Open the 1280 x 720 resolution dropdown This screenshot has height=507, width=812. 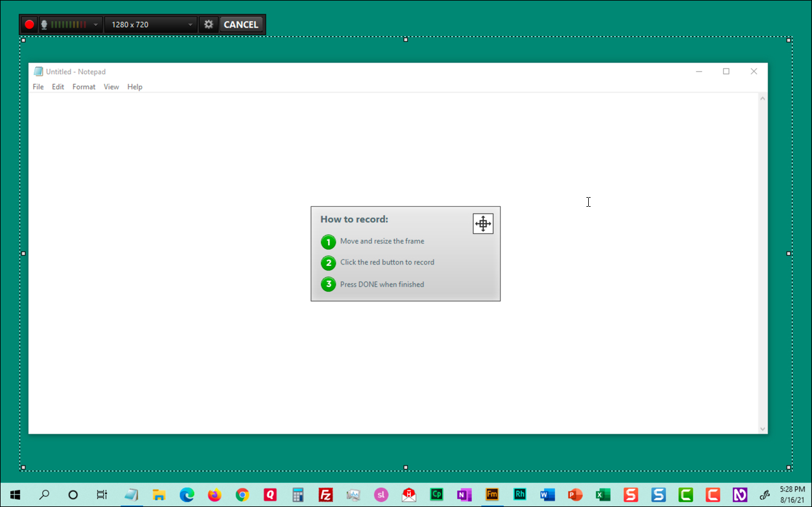click(x=190, y=25)
